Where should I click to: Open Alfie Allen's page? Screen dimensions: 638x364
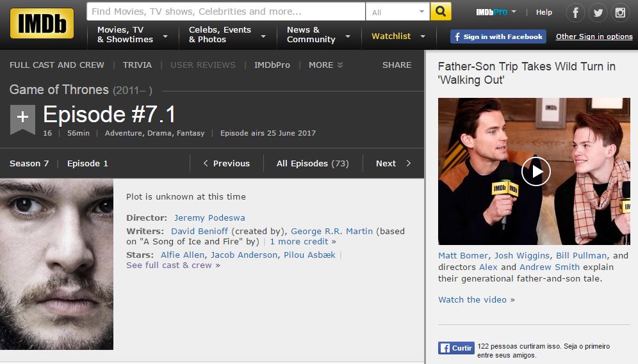pos(183,255)
